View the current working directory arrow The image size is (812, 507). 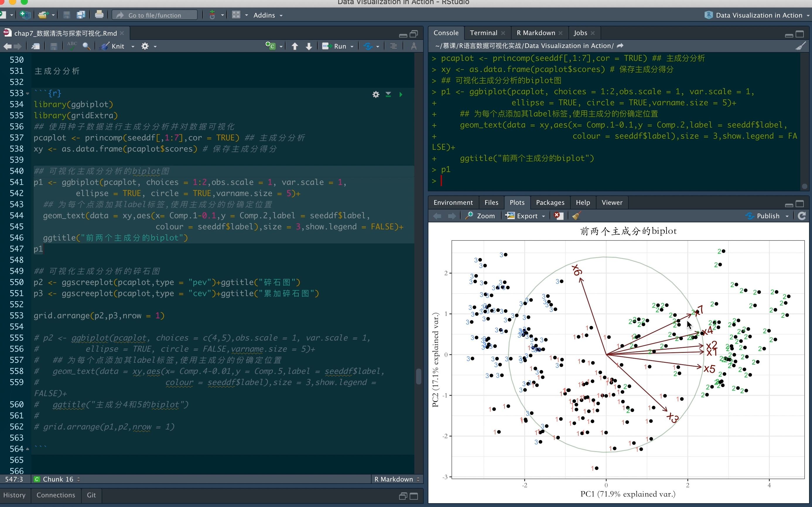pos(620,46)
